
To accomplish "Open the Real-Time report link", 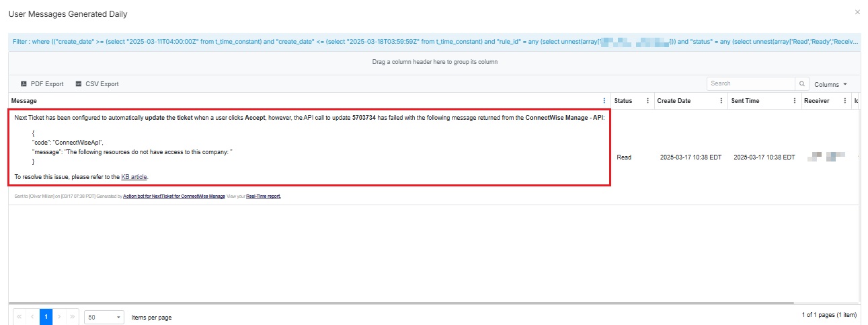I will point(264,196).
